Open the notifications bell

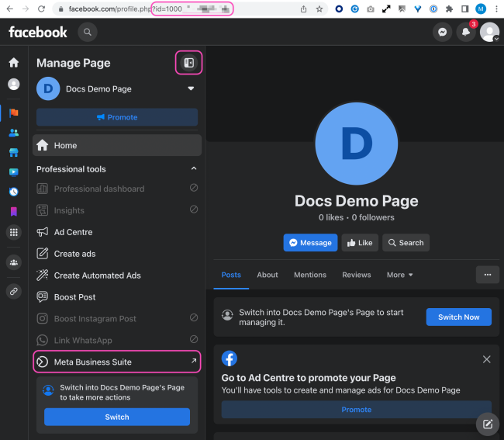(x=466, y=33)
